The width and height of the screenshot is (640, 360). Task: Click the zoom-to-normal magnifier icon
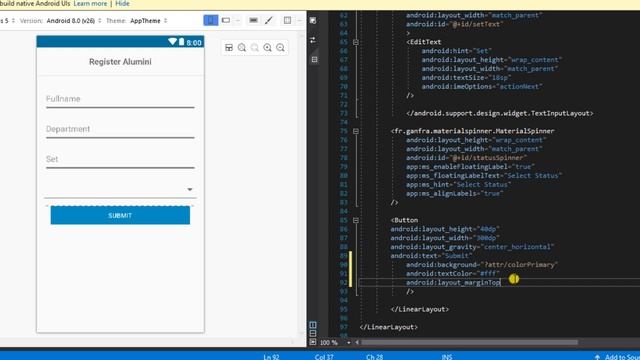pyautogui.click(x=242, y=47)
